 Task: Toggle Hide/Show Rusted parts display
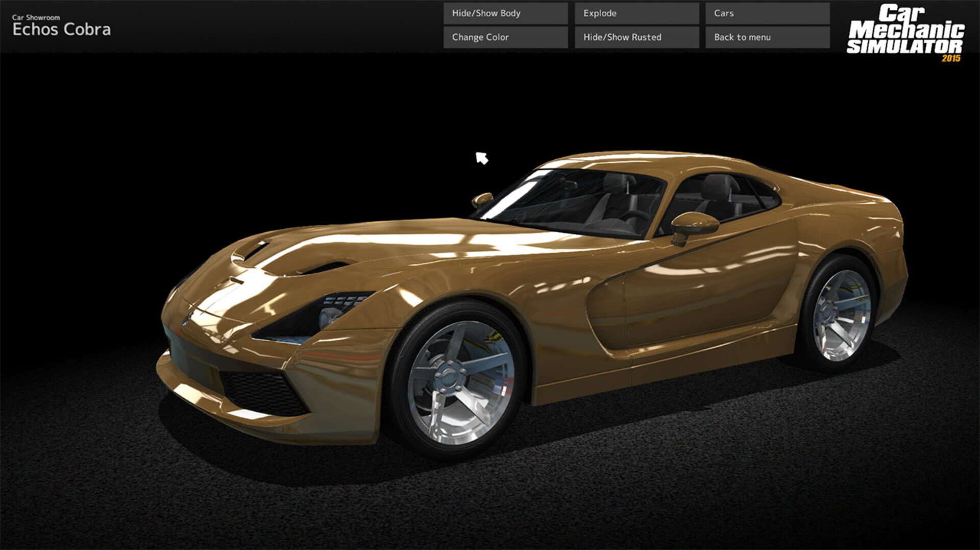tap(636, 37)
